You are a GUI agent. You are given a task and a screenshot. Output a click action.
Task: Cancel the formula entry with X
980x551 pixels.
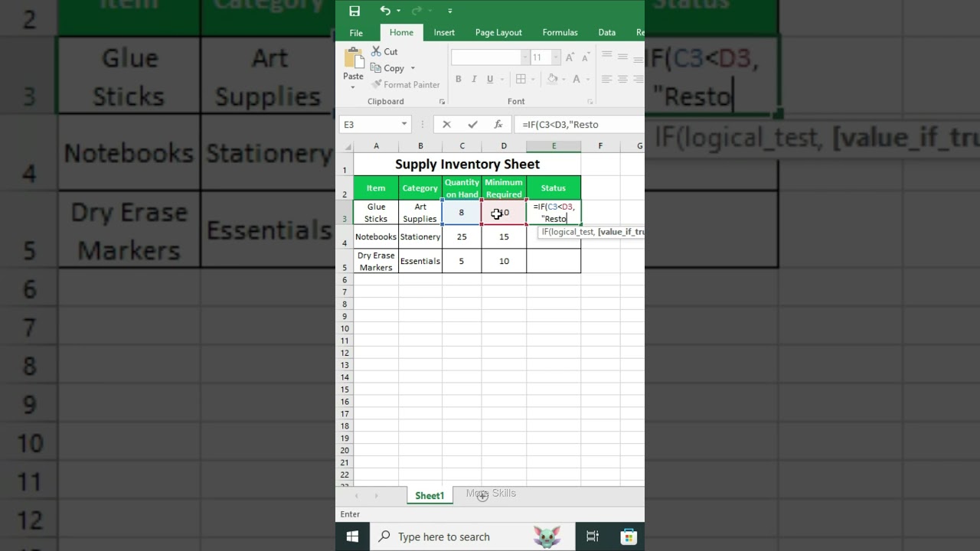pos(446,124)
